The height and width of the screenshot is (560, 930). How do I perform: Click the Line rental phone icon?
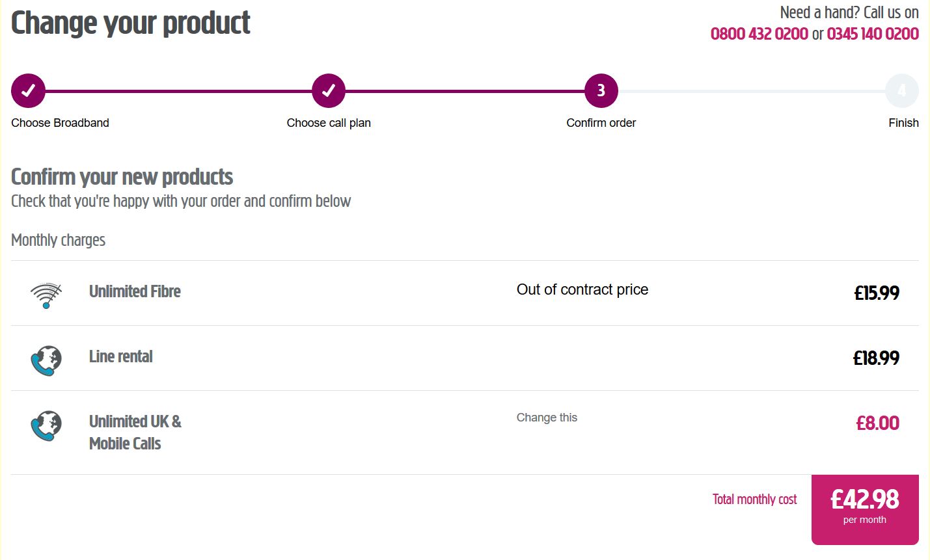[x=46, y=360]
